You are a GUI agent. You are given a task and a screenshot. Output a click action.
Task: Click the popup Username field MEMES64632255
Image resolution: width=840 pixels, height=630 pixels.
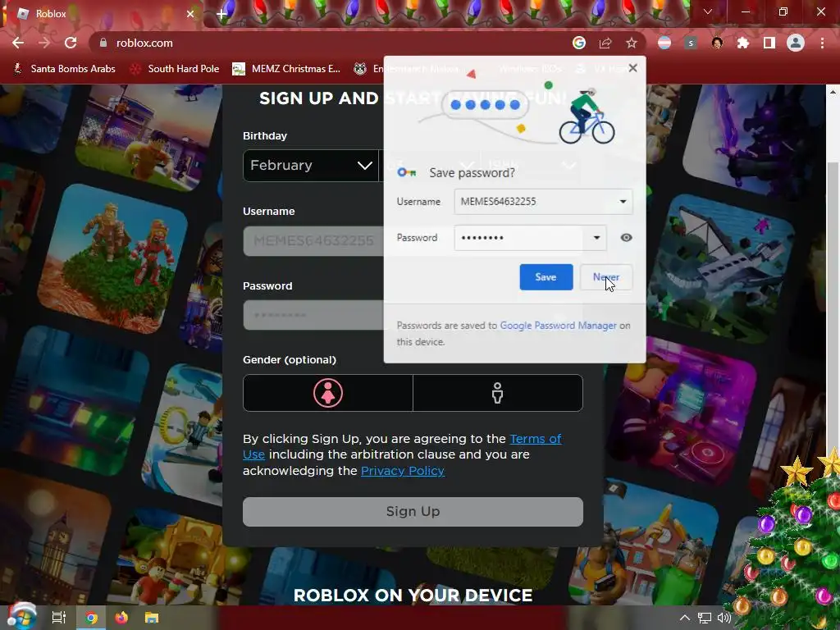tap(543, 202)
